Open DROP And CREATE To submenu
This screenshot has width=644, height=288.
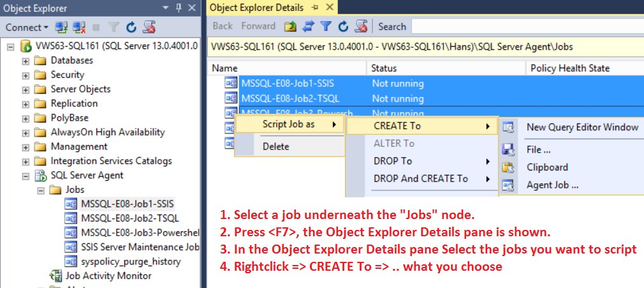click(x=422, y=179)
